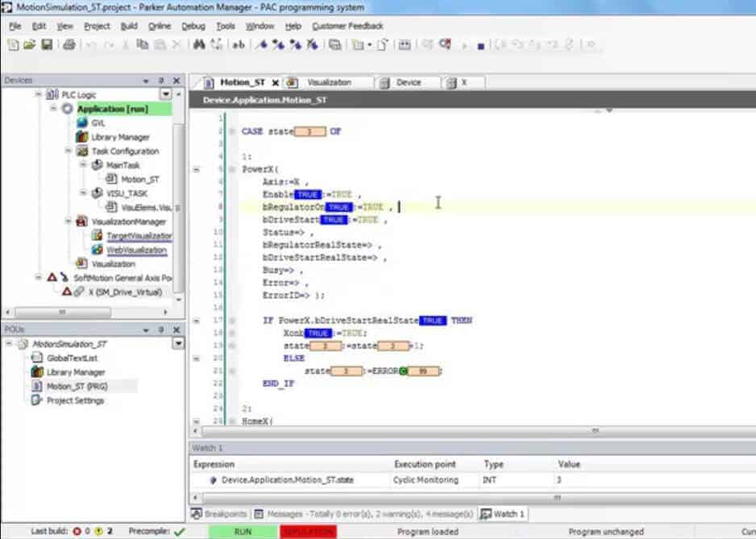
Task: Click the red error count icon in status bar
Action: [x=77, y=531]
